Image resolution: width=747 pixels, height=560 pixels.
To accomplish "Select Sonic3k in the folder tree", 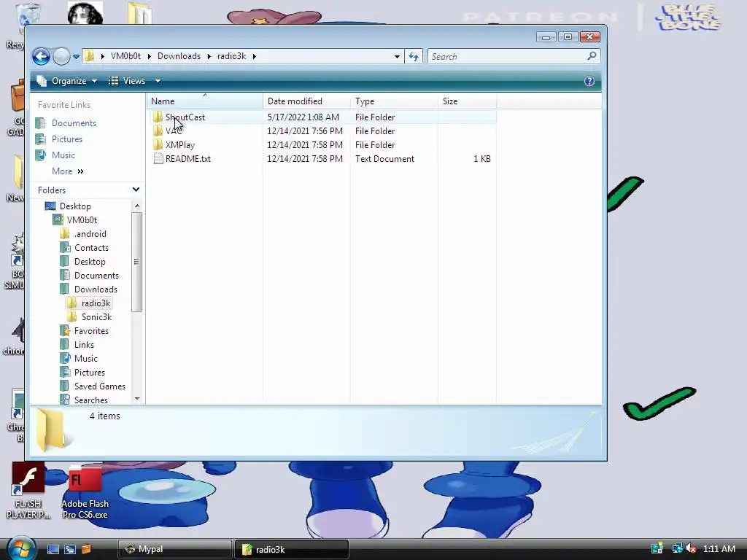I will 96,316.
